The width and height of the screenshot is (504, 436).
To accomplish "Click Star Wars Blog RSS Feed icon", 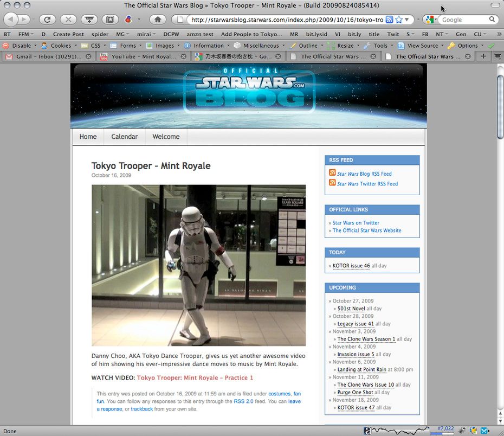I will (332, 173).
